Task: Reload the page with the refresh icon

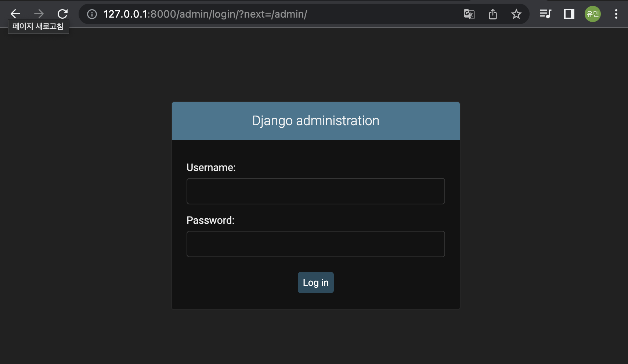Action: (62, 14)
